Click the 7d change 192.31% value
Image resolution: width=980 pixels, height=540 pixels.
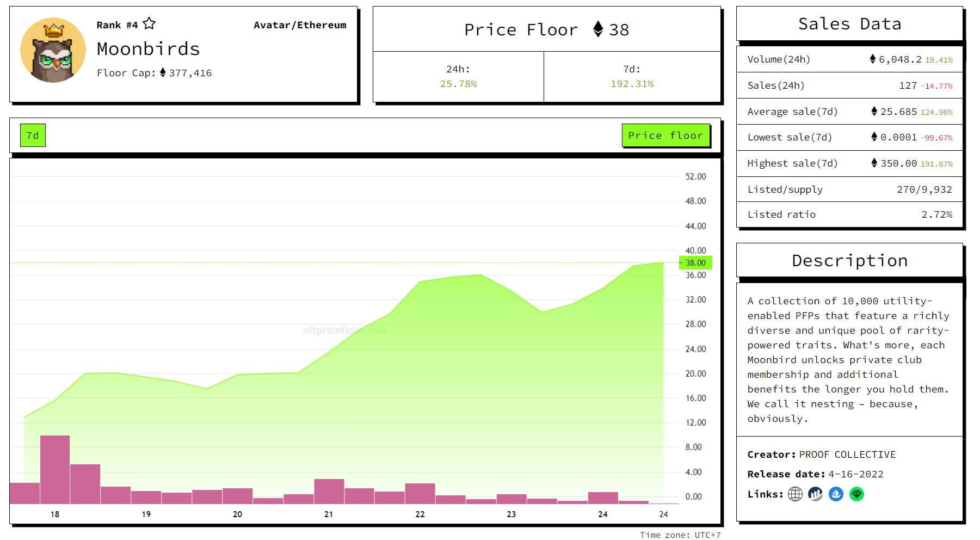coord(632,84)
